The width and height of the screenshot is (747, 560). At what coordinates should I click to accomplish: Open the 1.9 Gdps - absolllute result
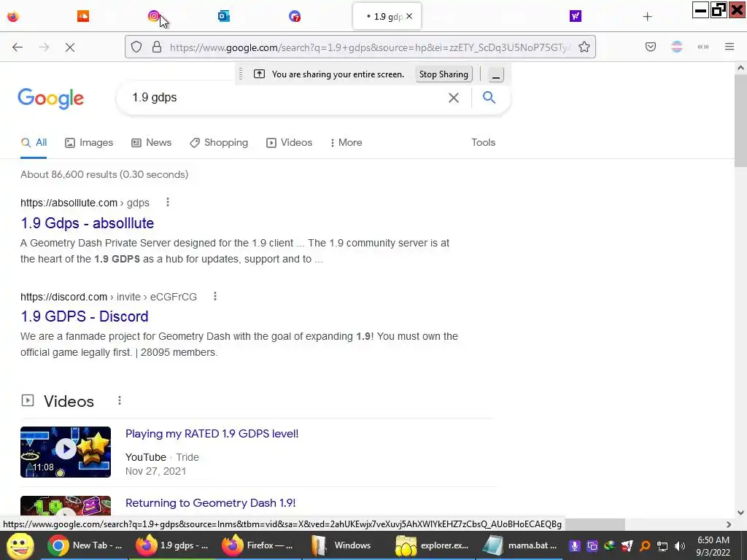click(88, 223)
